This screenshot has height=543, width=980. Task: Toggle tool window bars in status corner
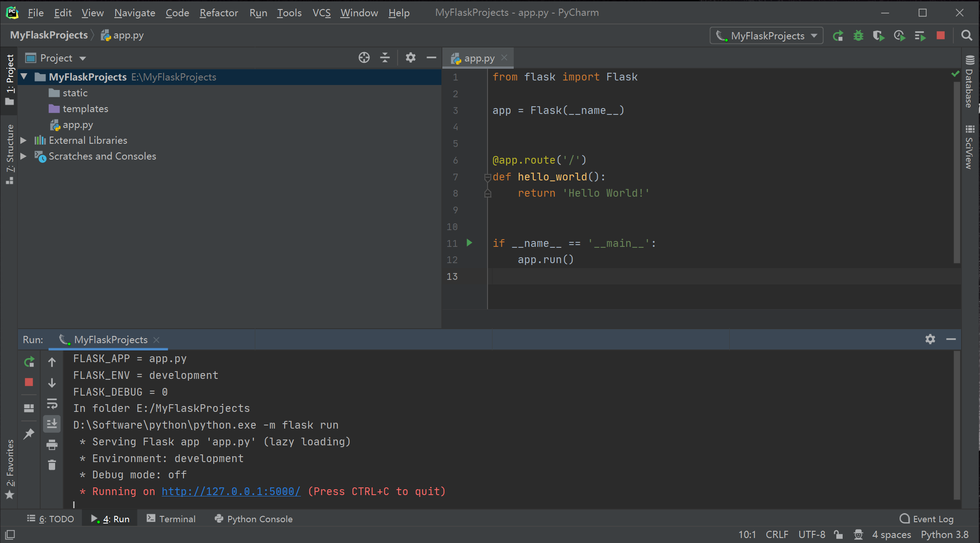pos(9,535)
